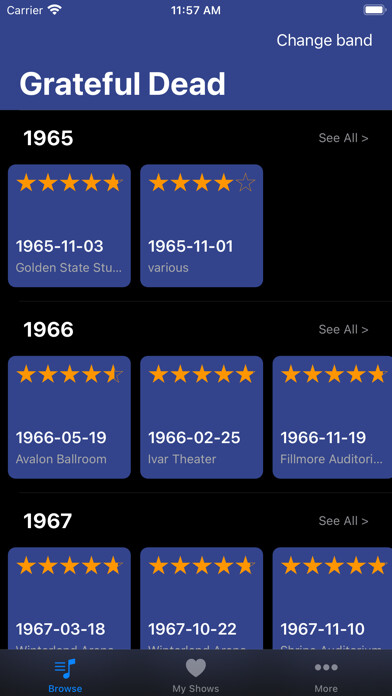Open the 1967-03-18 show card

coord(69,598)
